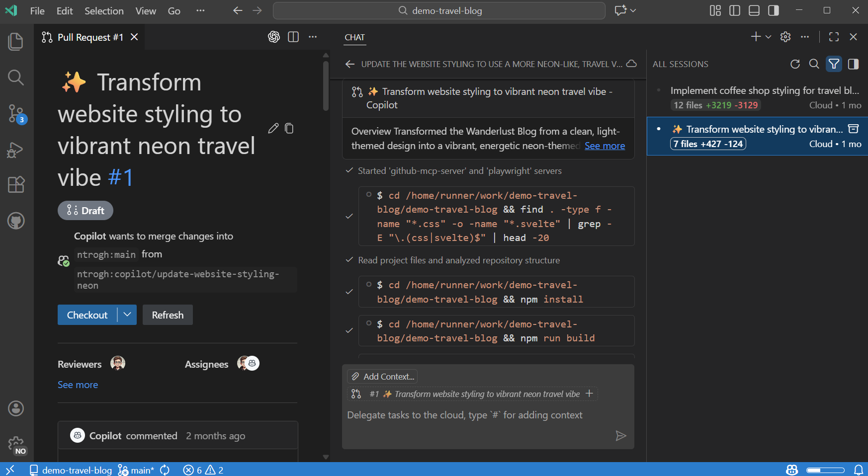Viewport: 868px width, 476px height.
Task: Open the File menu
Action: pyautogui.click(x=37, y=10)
